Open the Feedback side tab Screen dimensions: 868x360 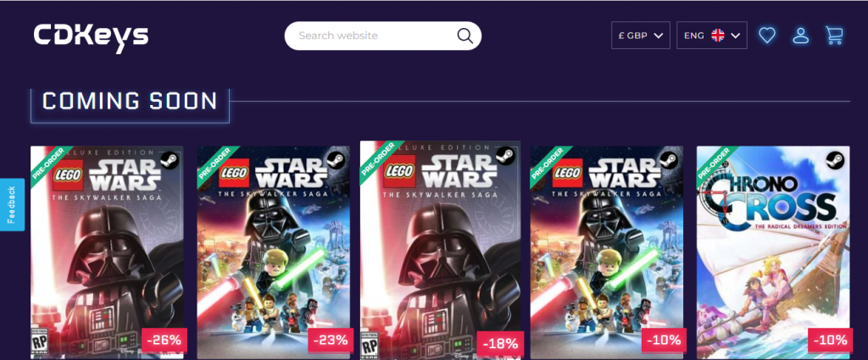(x=12, y=204)
